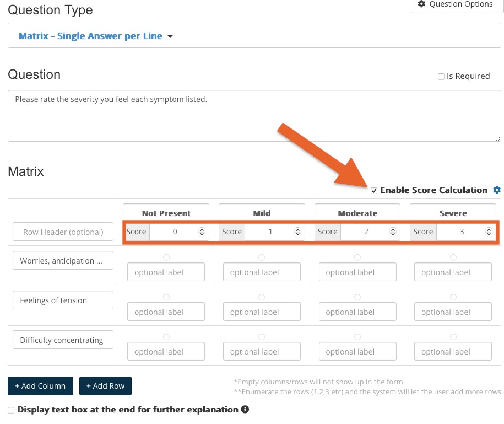
Task: Click the Question Options gear icon
Action: coord(421,4)
